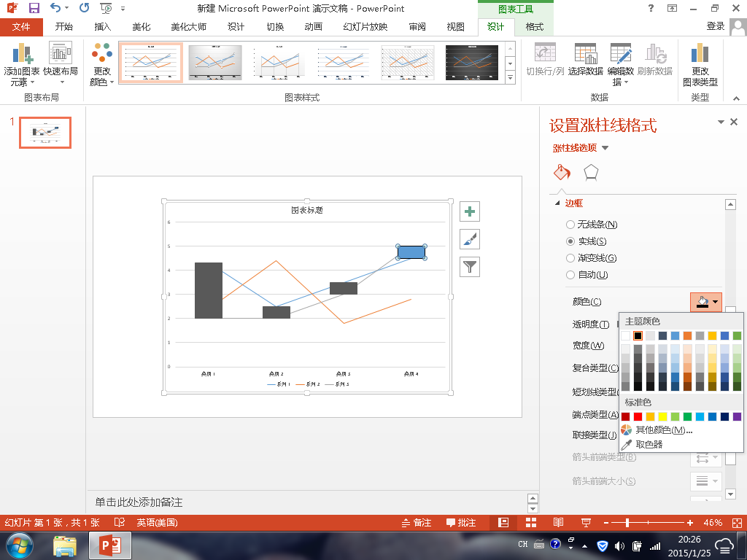Screen dimensions: 747x560
Task: Fit slide to window icon
Action: (x=737, y=522)
